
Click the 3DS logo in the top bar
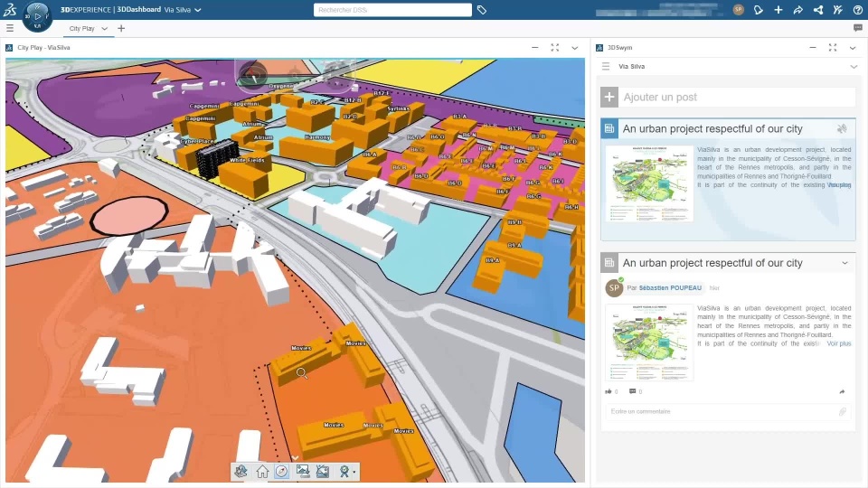coord(10,9)
